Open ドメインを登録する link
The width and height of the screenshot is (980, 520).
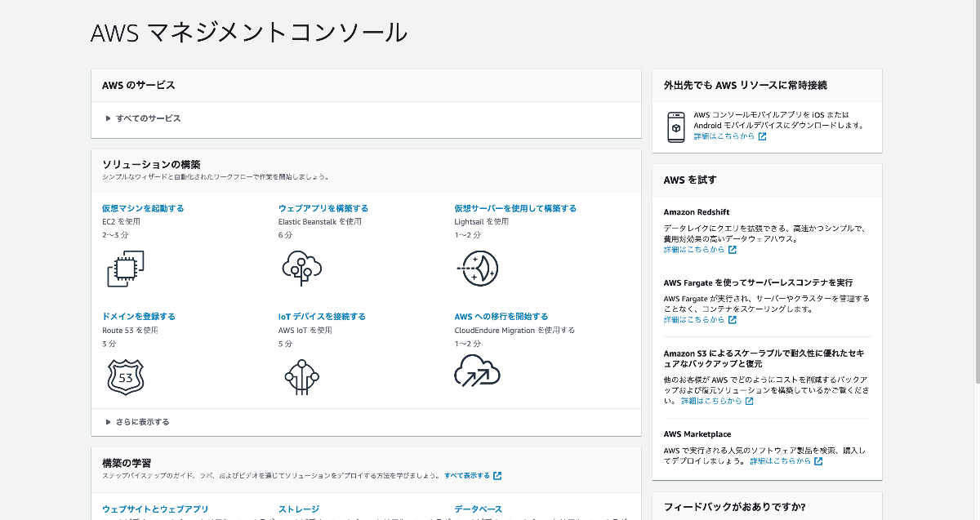[139, 316]
